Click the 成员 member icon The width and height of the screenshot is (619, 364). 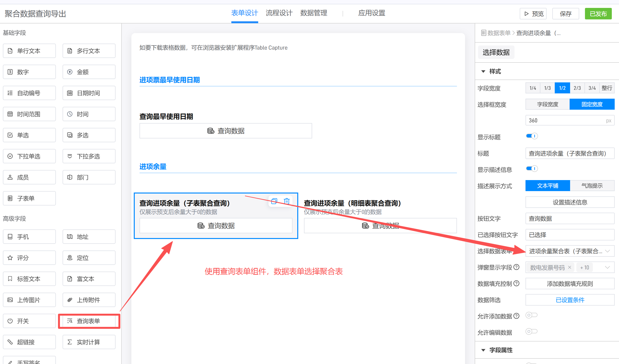click(10, 177)
